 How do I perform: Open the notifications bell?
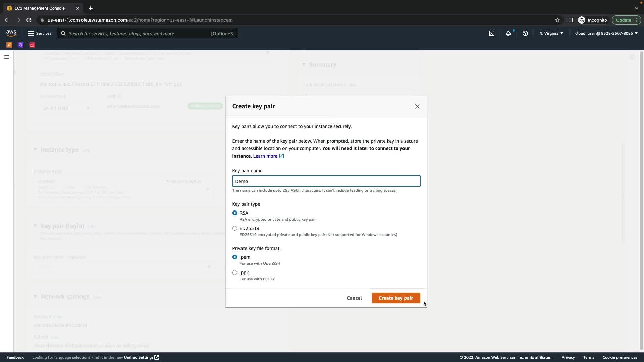tap(508, 33)
